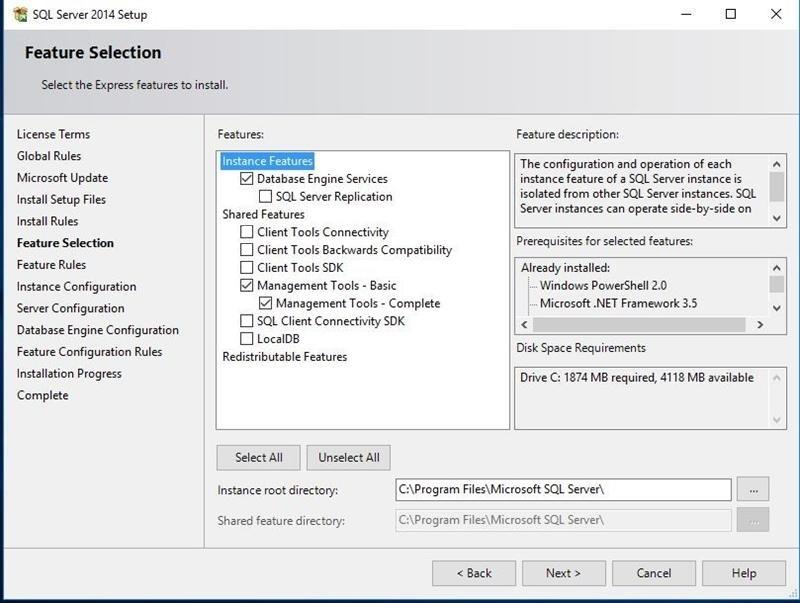Click Select All features button

coord(258,457)
